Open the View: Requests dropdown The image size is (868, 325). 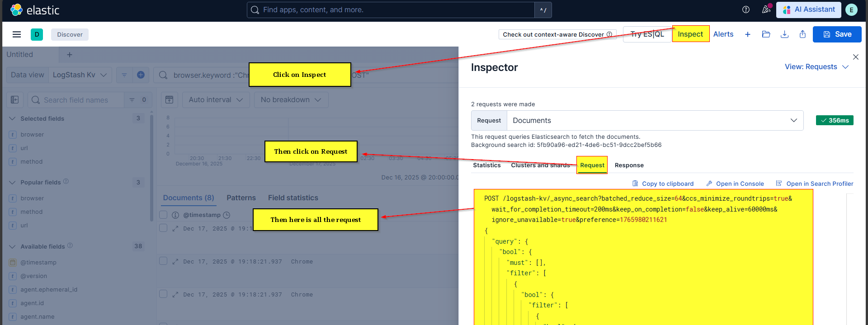(x=816, y=67)
